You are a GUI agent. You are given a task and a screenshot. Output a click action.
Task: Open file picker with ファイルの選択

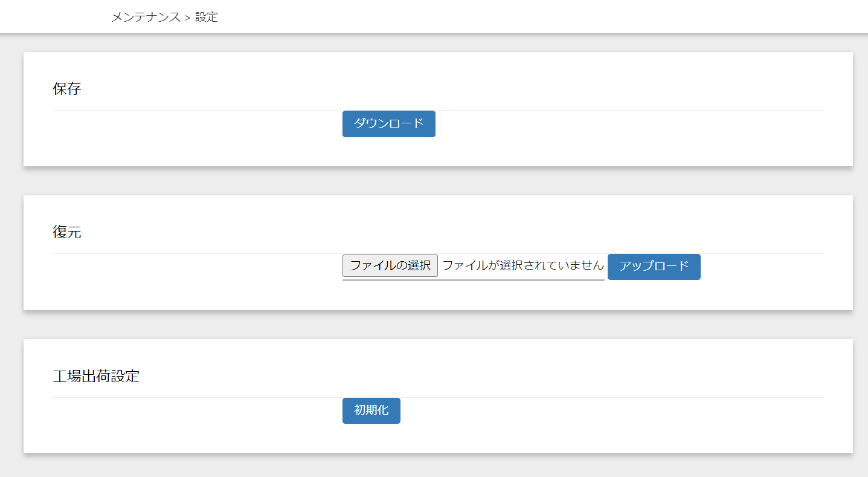(390, 265)
